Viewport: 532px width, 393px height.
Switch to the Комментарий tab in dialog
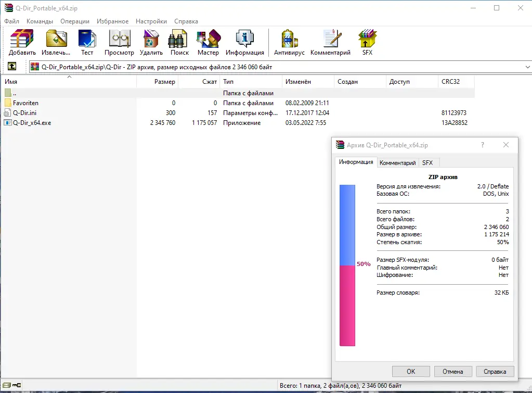coord(398,163)
